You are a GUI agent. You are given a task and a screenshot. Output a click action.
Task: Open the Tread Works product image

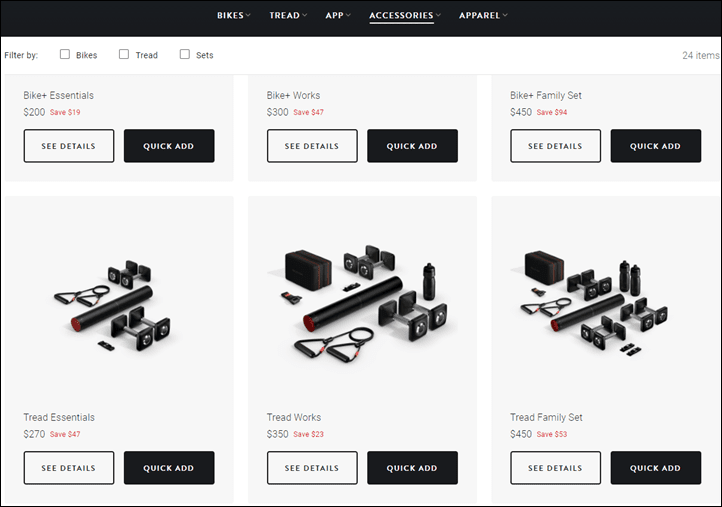click(361, 305)
